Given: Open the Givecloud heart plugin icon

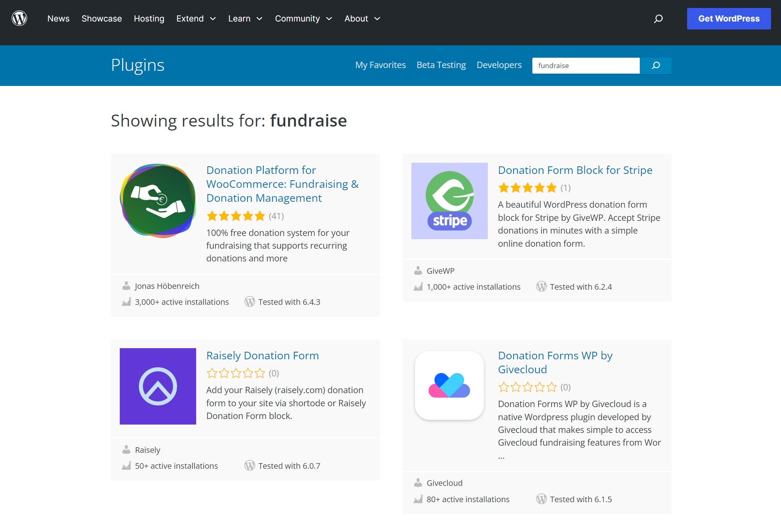Looking at the screenshot, I should pos(450,385).
